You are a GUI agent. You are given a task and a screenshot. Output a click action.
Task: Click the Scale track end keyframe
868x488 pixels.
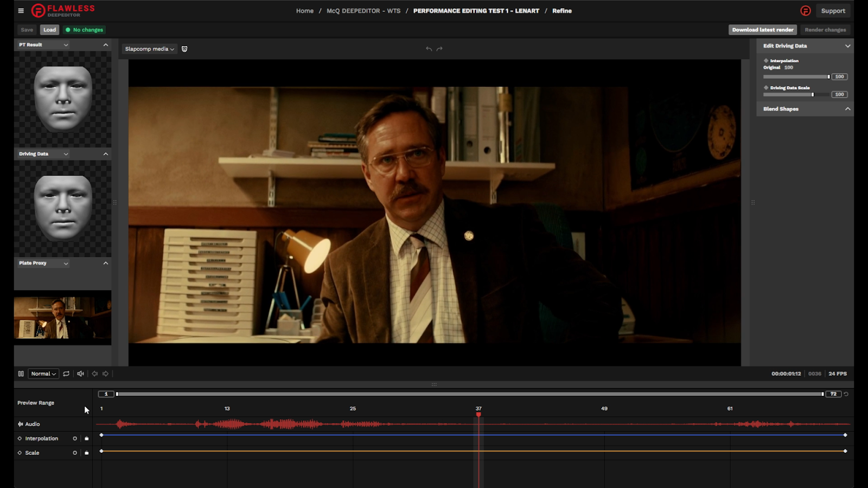click(845, 451)
